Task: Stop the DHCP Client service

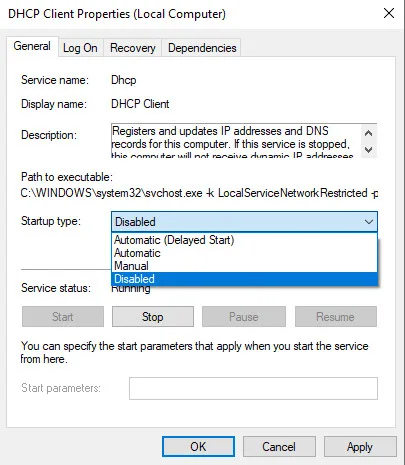Action: [153, 317]
